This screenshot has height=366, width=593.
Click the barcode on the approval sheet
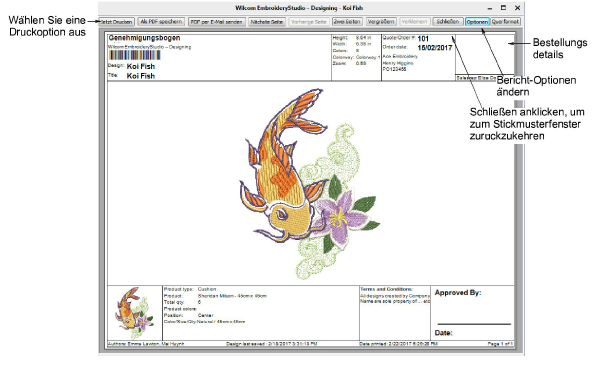coord(135,55)
